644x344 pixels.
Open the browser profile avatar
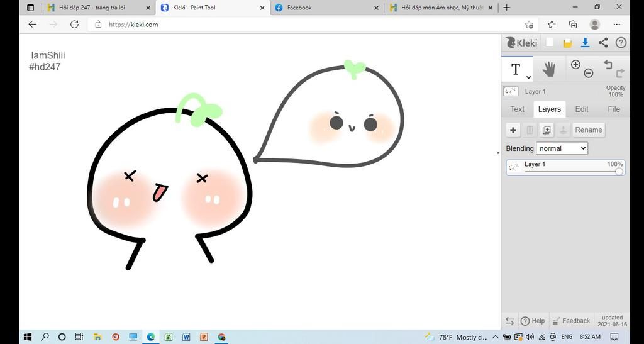click(594, 25)
